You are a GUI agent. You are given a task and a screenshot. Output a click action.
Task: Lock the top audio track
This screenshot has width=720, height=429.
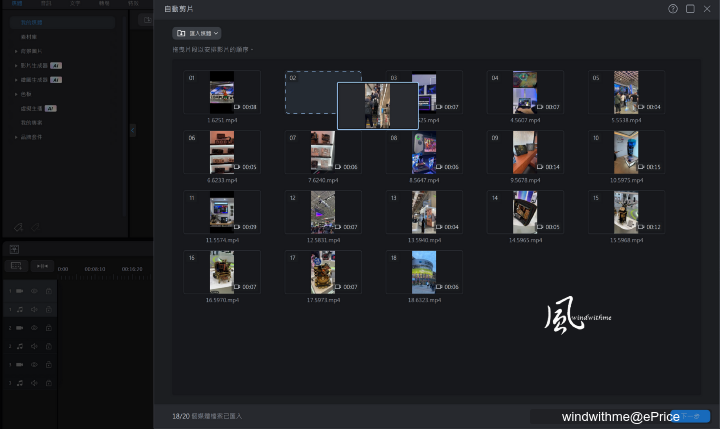[49, 310]
